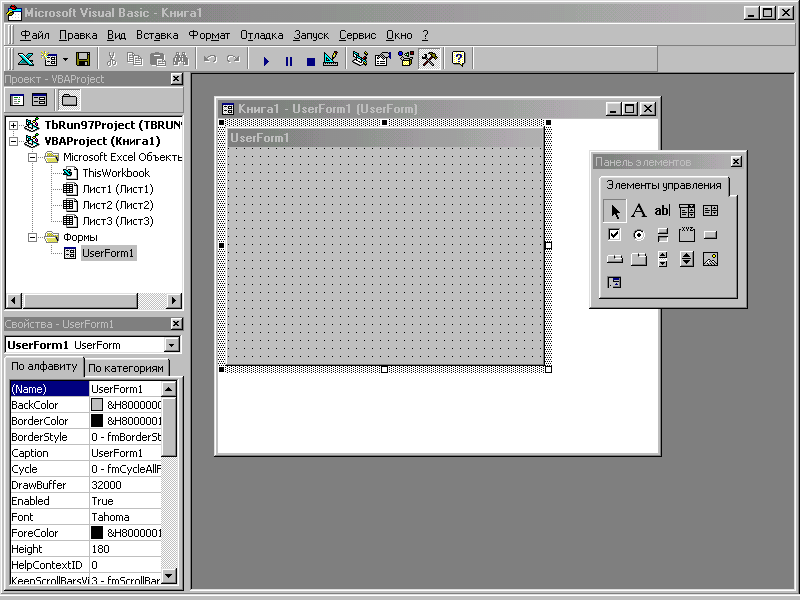This screenshot has height=600, width=800.
Task: Select the ComboBox tool in toolbox
Action: pyautogui.click(x=687, y=211)
